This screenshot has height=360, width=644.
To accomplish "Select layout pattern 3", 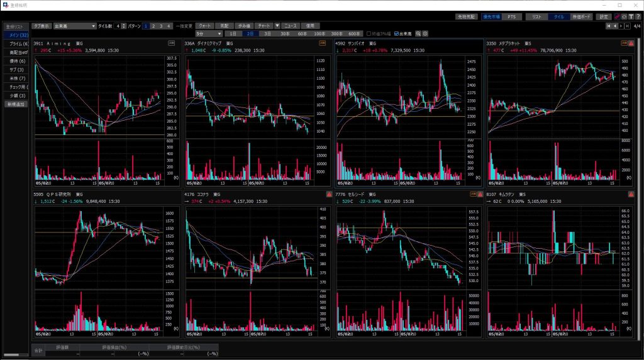I will 160,26.
